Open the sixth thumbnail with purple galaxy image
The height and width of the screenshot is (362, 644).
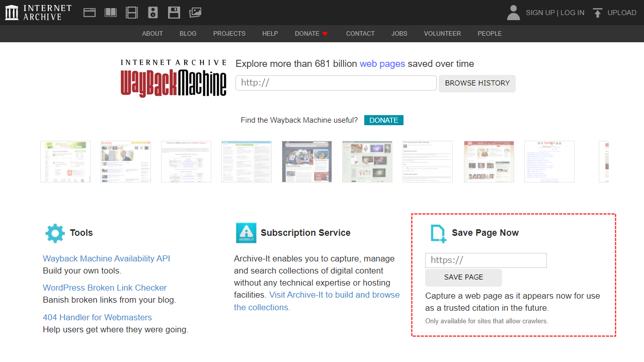(x=367, y=161)
